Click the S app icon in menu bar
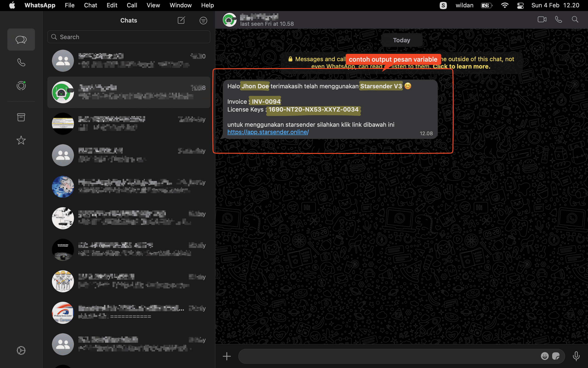Viewport: 588px width, 368px height. coord(443,5)
